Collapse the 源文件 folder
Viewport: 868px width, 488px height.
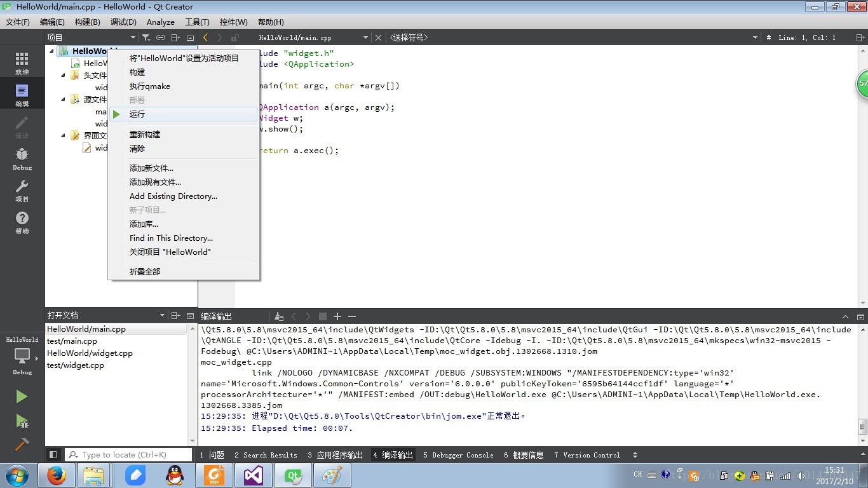[x=63, y=100]
